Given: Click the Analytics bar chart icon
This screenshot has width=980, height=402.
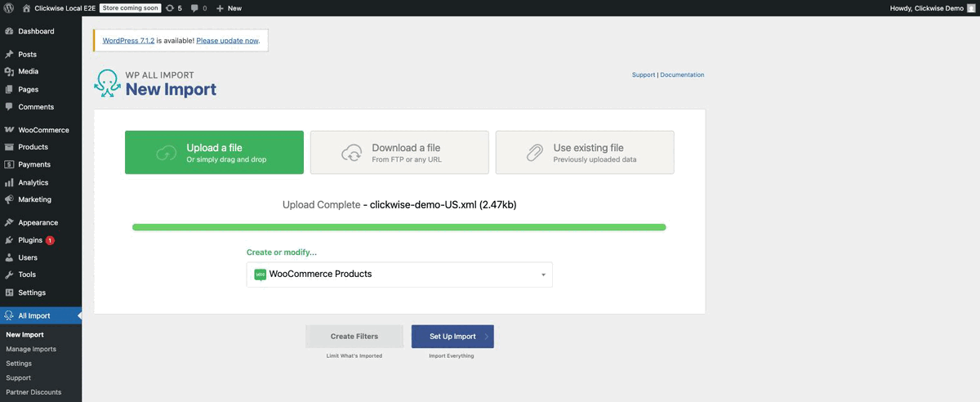Looking at the screenshot, I should coord(9,182).
